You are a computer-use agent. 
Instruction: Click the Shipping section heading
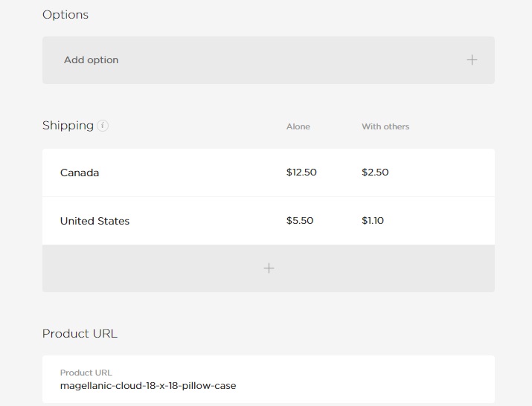click(x=68, y=126)
